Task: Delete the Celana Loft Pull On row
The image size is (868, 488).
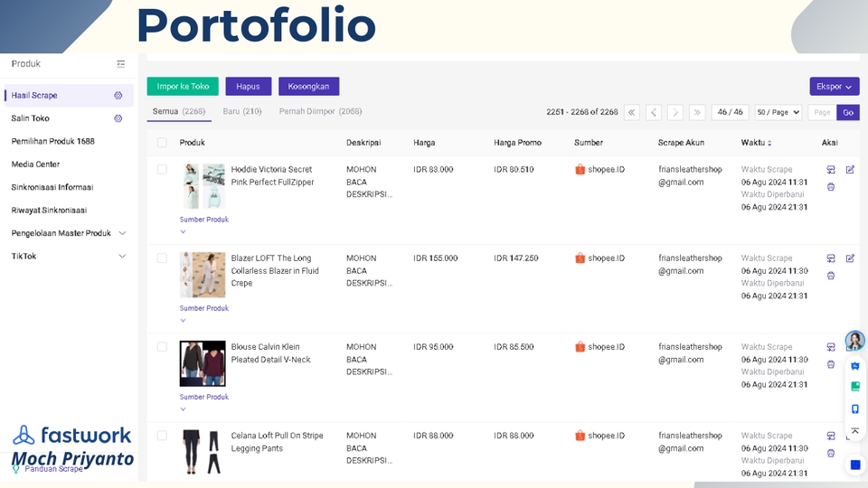Action: (x=831, y=453)
